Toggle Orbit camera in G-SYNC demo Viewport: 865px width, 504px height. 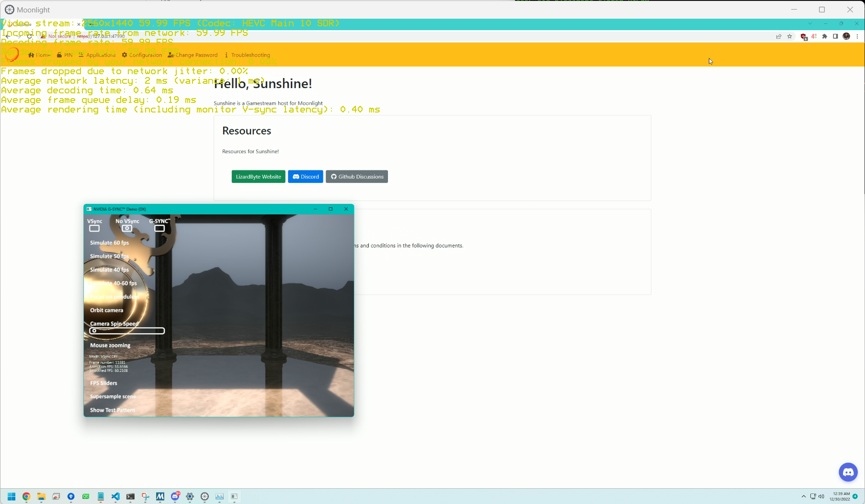pyautogui.click(x=106, y=310)
